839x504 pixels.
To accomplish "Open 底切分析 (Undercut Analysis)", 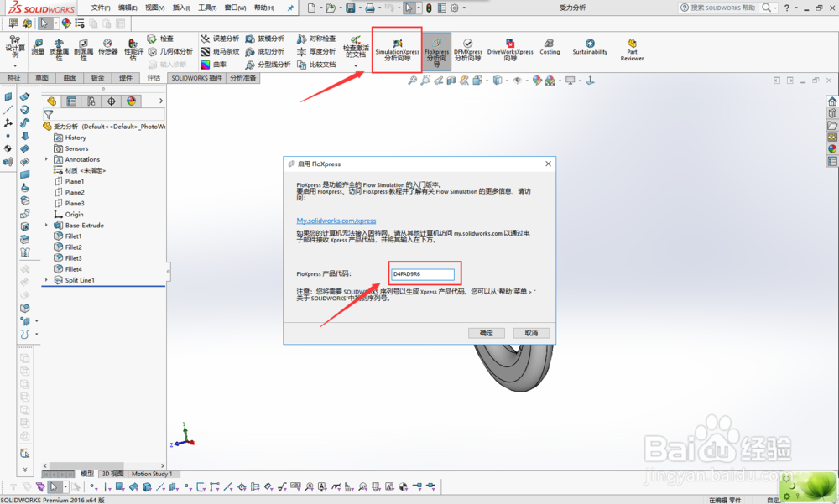I will pyautogui.click(x=265, y=51).
